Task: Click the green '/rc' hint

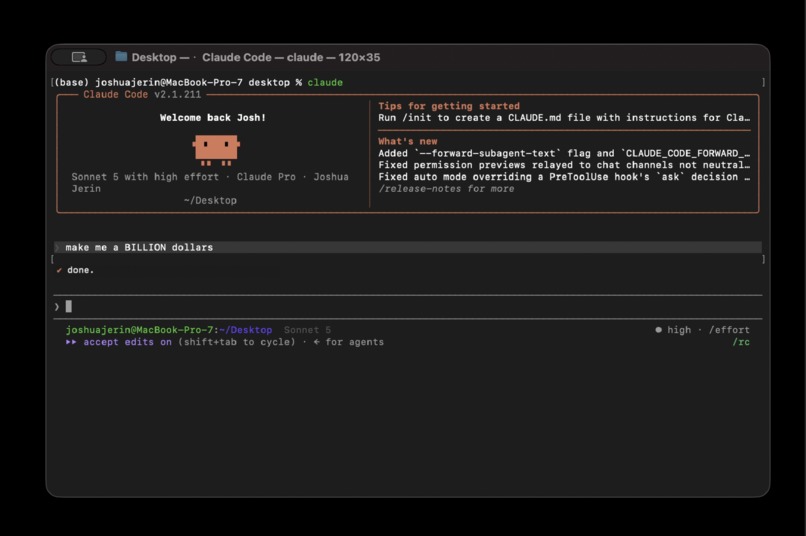Action: [x=741, y=342]
